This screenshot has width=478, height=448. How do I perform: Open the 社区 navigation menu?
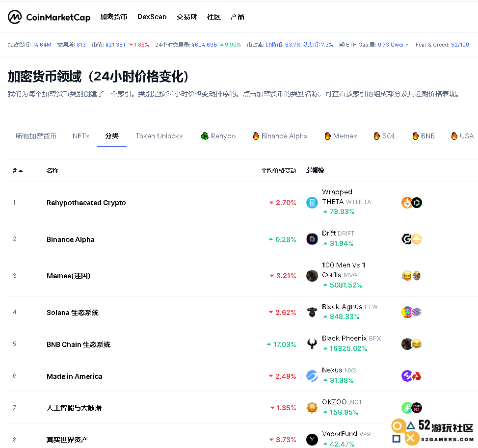pyautogui.click(x=213, y=17)
